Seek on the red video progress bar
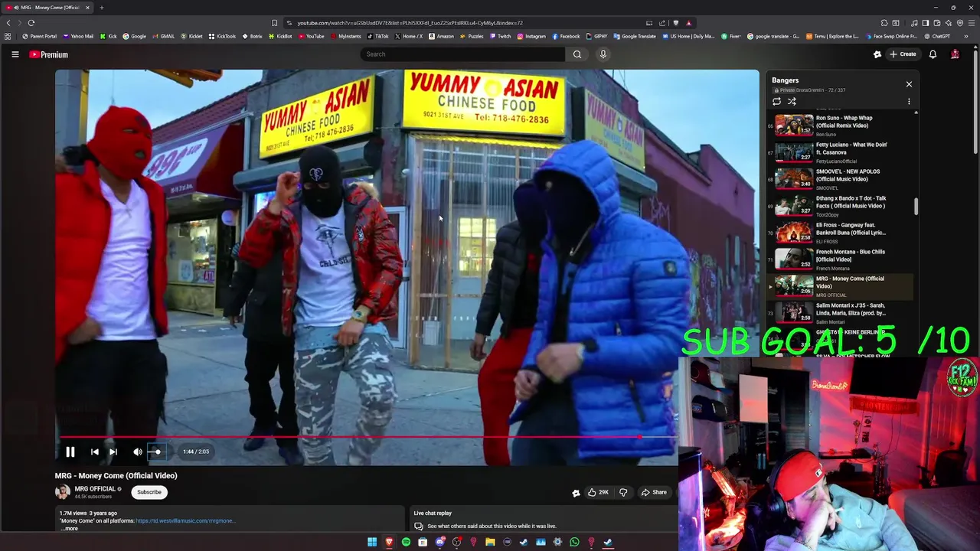 coord(369,438)
